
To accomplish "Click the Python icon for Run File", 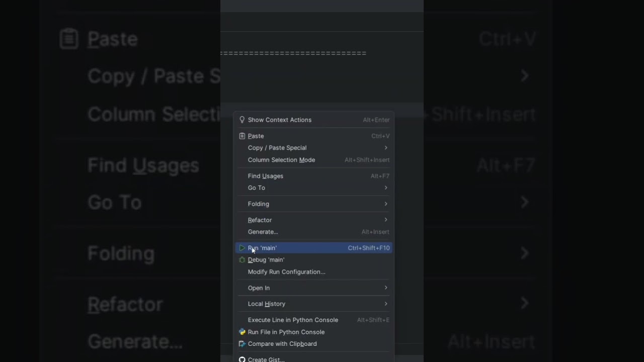I will [x=242, y=332].
